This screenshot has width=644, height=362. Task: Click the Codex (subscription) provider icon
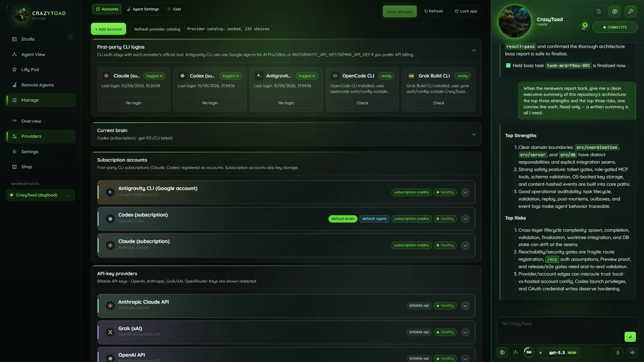tap(110, 219)
